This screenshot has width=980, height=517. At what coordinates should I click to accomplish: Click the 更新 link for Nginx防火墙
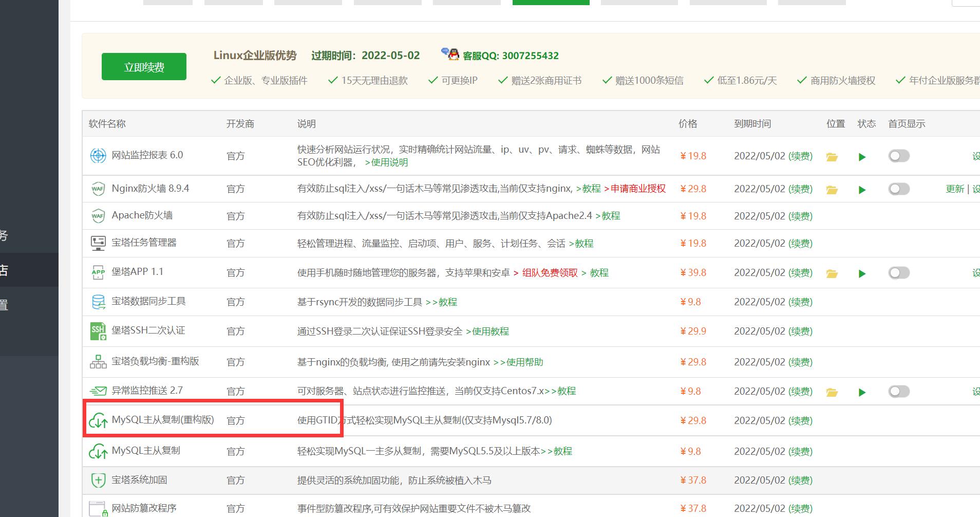(955, 189)
